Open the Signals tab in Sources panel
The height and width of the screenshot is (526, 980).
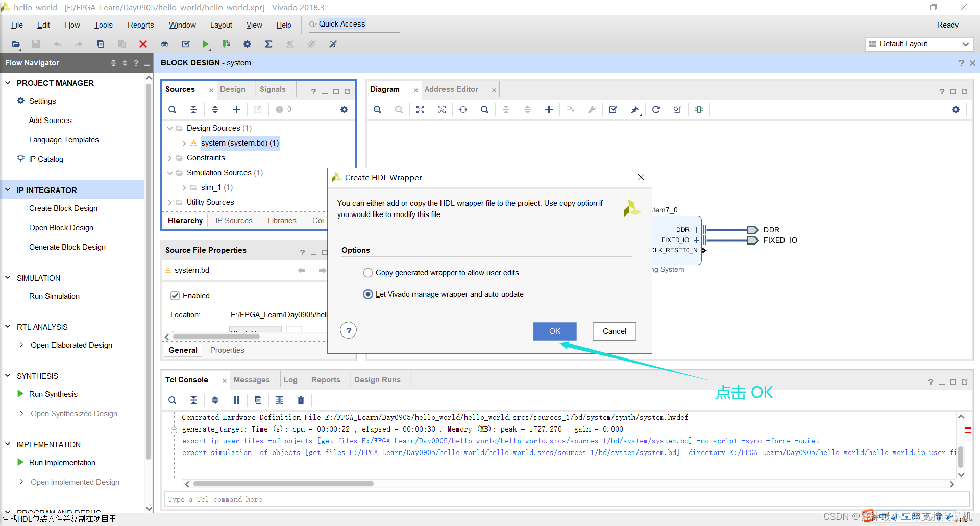pyautogui.click(x=273, y=89)
